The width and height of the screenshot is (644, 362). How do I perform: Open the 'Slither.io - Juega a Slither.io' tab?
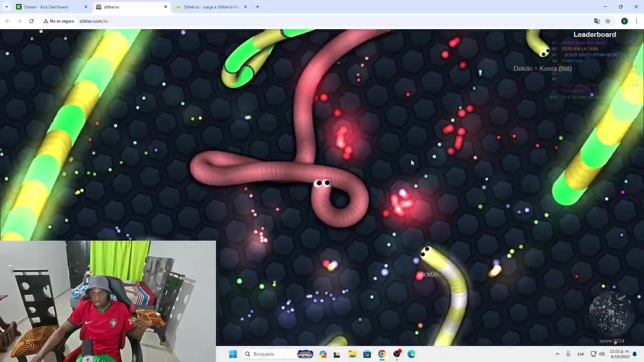211,7
